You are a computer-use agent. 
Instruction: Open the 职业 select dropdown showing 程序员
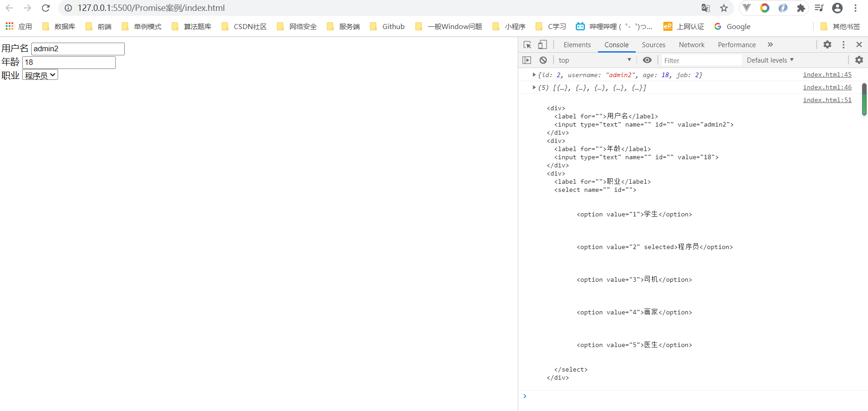point(40,75)
